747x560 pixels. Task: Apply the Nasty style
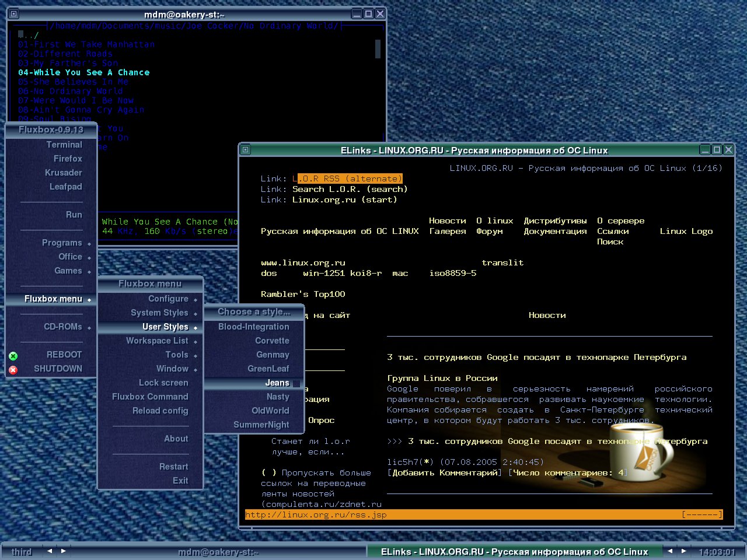[x=254, y=397]
